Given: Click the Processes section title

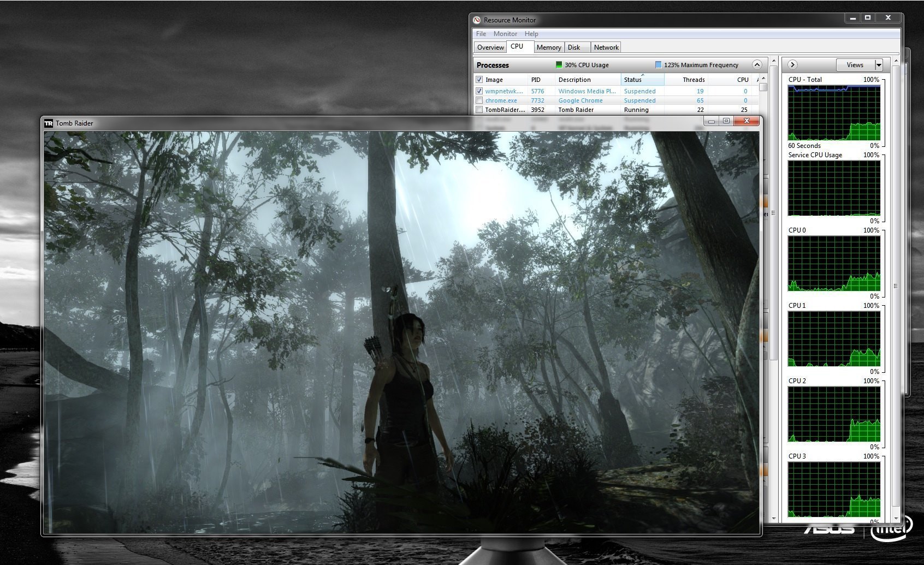Looking at the screenshot, I should click(493, 65).
